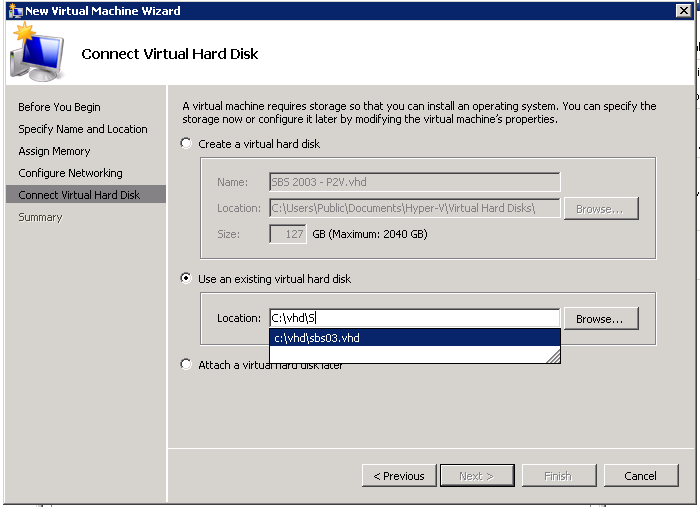
Task: Switch to Configure Networking step
Action: pyautogui.click(x=70, y=173)
